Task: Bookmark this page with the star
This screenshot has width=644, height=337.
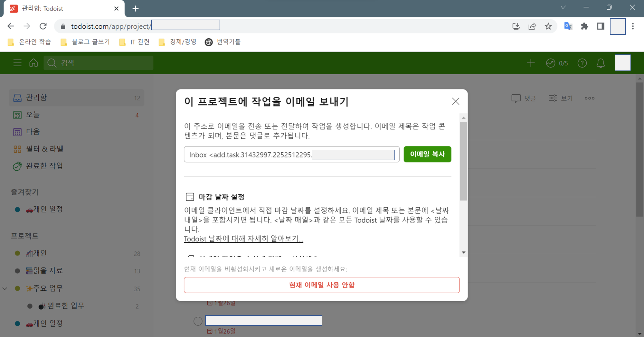Action: [x=548, y=26]
